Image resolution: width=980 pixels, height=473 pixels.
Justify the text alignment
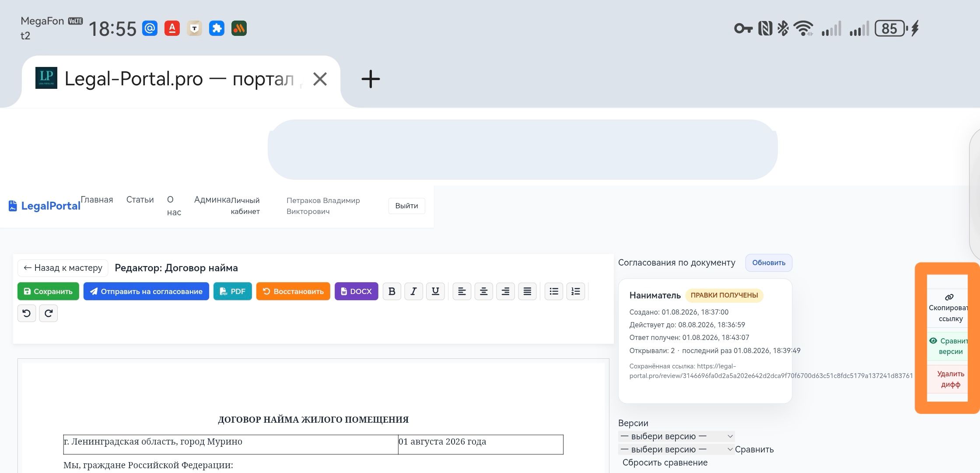tap(527, 291)
